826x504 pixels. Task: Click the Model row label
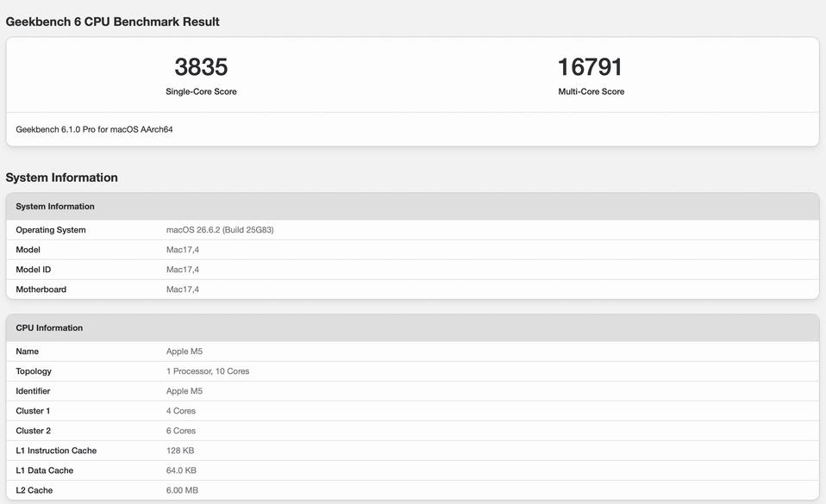(x=28, y=250)
